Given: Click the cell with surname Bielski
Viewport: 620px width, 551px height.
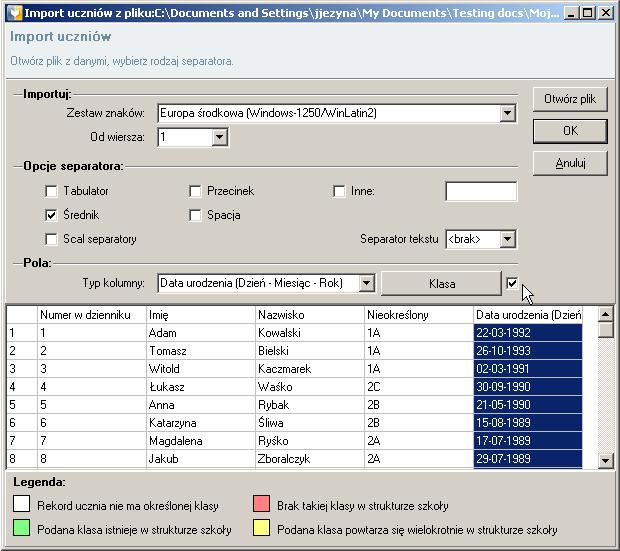Looking at the screenshot, I should point(310,351).
